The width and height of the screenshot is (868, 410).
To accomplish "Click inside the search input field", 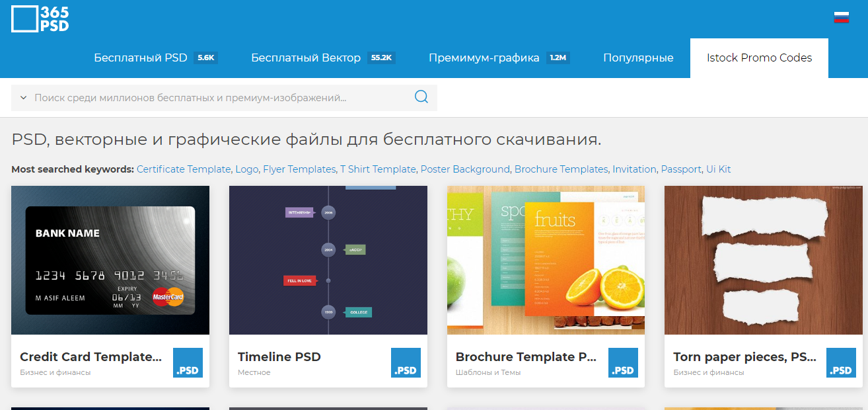I will [198, 97].
